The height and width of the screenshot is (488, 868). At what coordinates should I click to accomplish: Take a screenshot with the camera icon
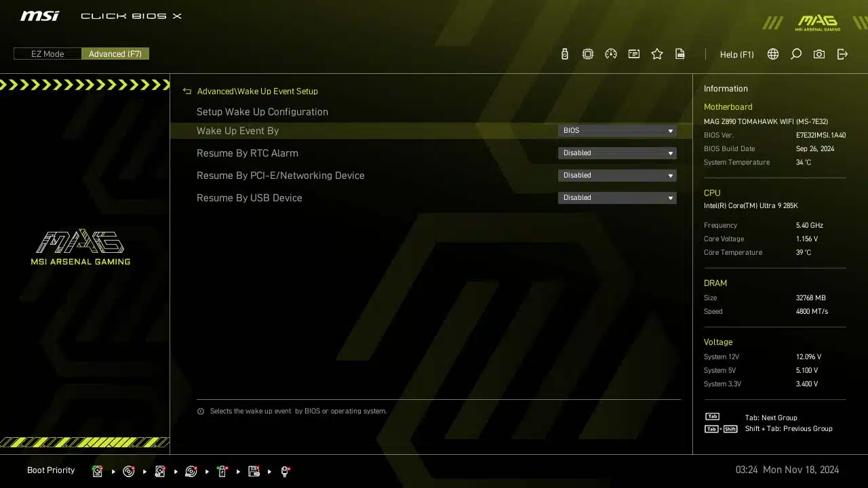point(819,54)
